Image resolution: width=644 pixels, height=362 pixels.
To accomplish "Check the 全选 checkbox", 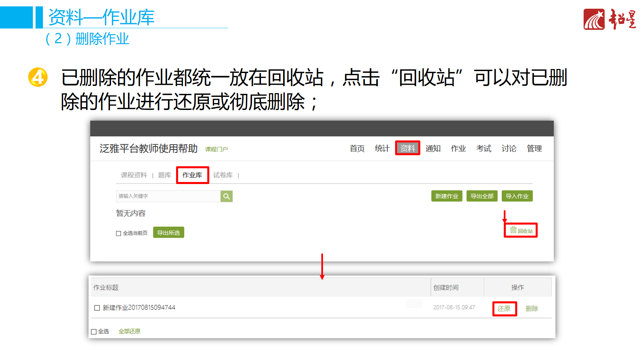I will [94, 331].
